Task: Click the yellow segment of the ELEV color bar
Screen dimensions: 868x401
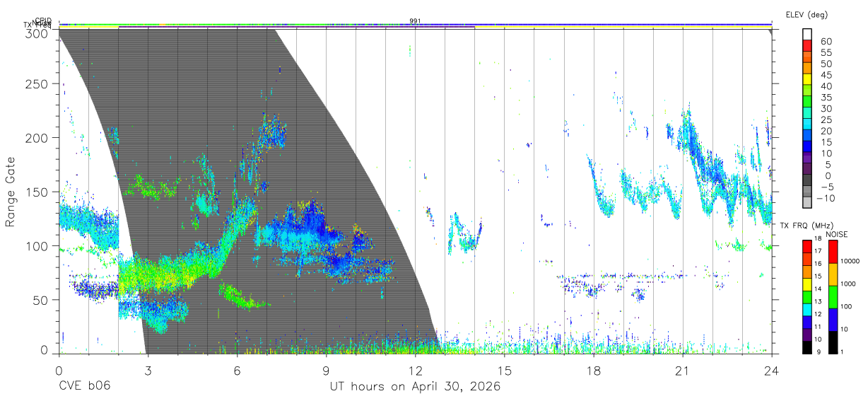Action: [x=807, y=81]
